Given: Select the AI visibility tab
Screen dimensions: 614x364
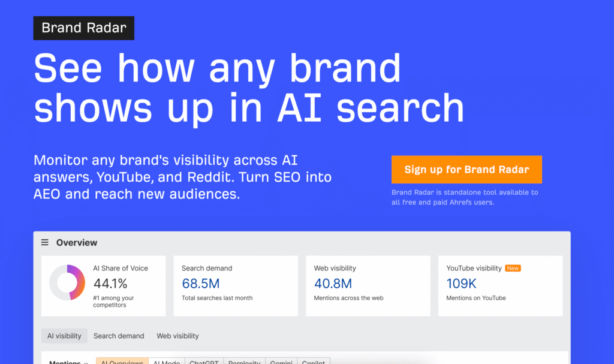Looking at the screenshot, I should [x=64, y=336].
